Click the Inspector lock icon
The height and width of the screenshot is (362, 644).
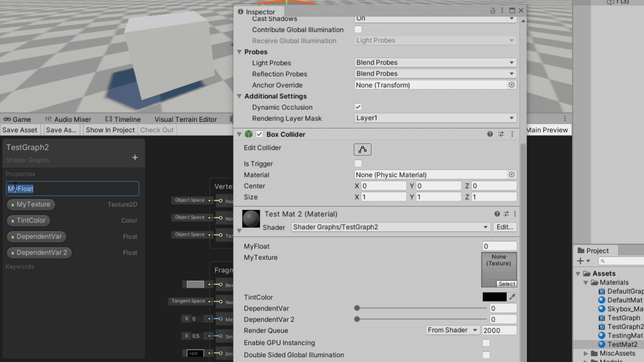pos(493,11)
